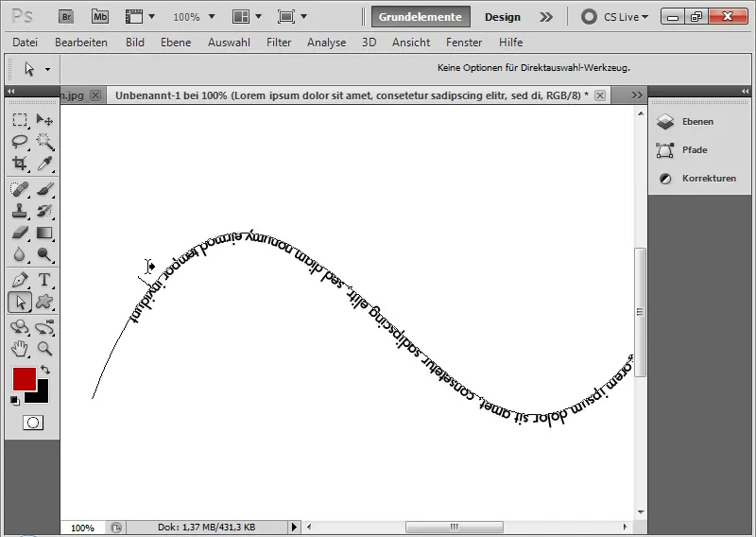Screen dimensions: 756x537
Task: Open the Pfade panel
Action: click(695, 150)
